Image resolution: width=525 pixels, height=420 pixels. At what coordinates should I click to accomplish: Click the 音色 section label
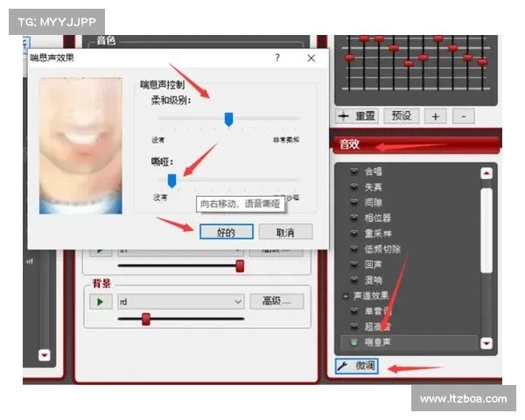pyautogui.click(x=106, y=41)
